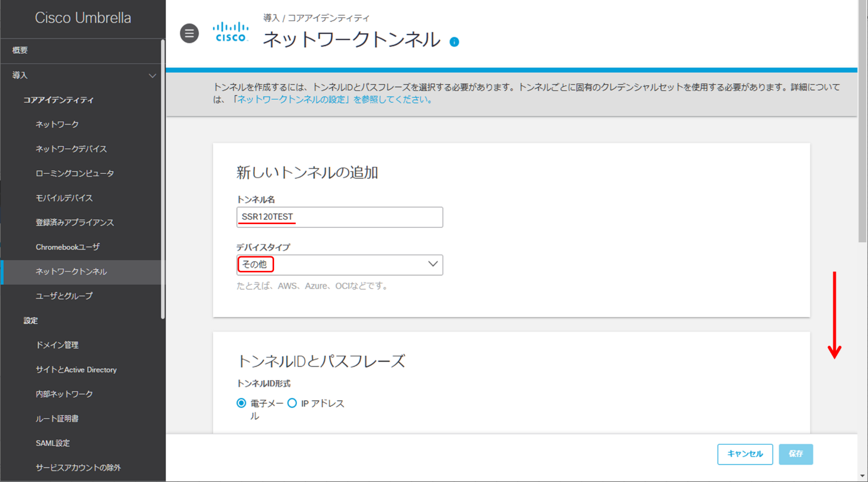Viewport: 868px width, 482px height.
Task: Select モバイルデバイス in sidebar
Action: point(64,198)
